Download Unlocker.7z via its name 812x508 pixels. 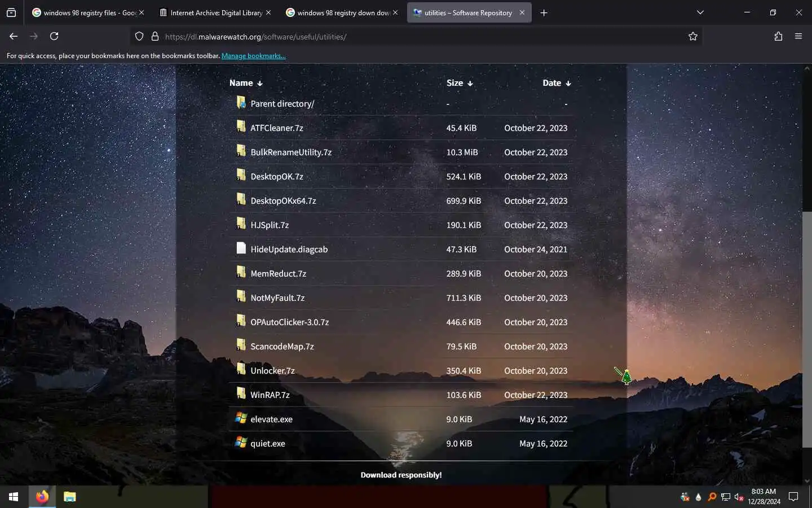[273, 371]
